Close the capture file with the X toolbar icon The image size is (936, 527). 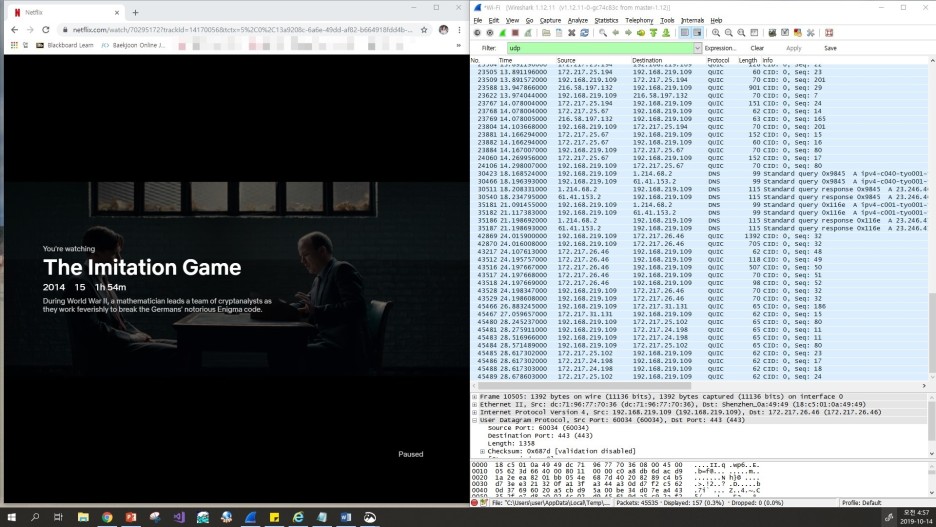(571, 33)
